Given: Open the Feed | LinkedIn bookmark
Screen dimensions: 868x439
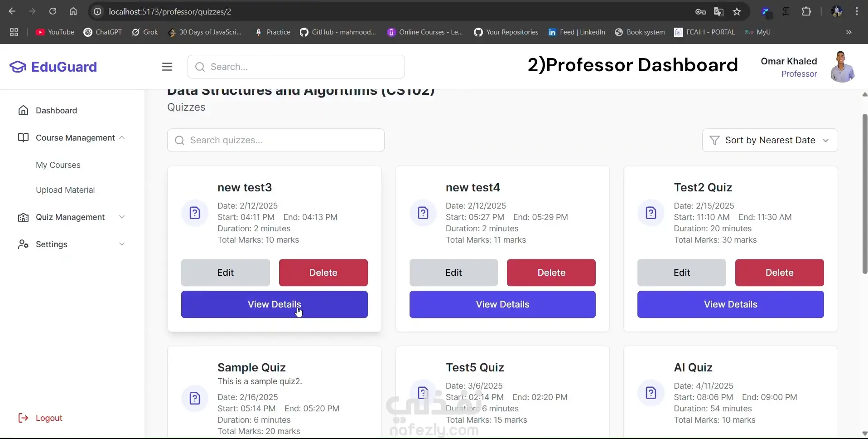Looking at the screenshot, I should pos(577,32).
